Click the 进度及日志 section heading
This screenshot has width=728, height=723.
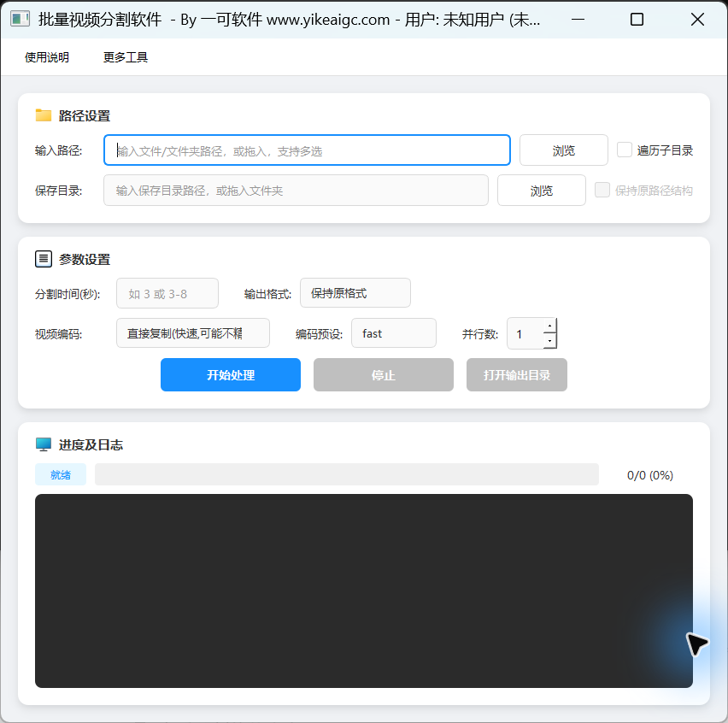(91, 445)
